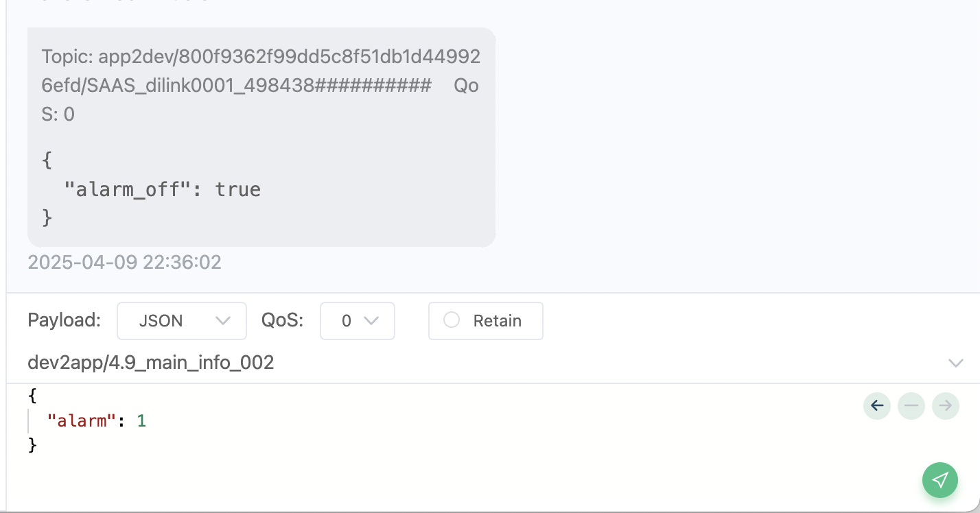Go to previous payload history with left arrow
Viewport: 980px width, 513px height.
point(877,405)
